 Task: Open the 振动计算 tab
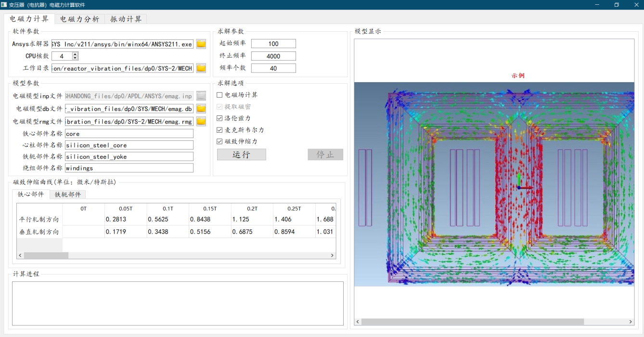(x=126, y=19)
